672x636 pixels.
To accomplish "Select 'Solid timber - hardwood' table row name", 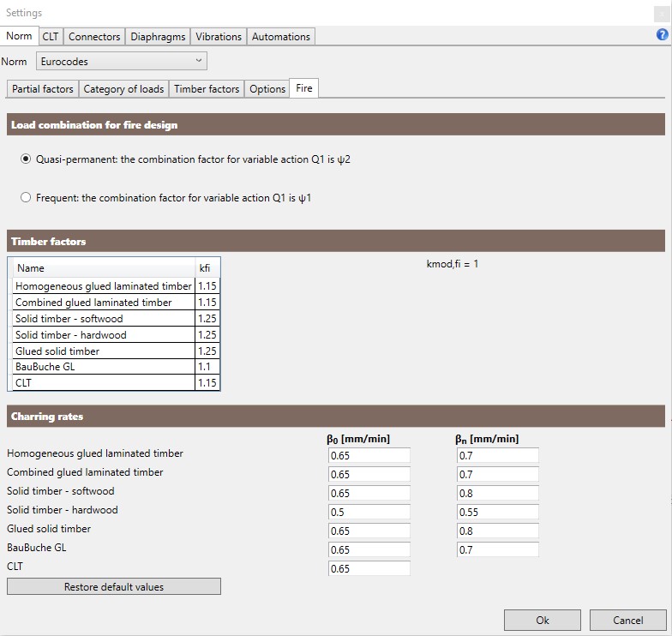I will click(104, 334).
